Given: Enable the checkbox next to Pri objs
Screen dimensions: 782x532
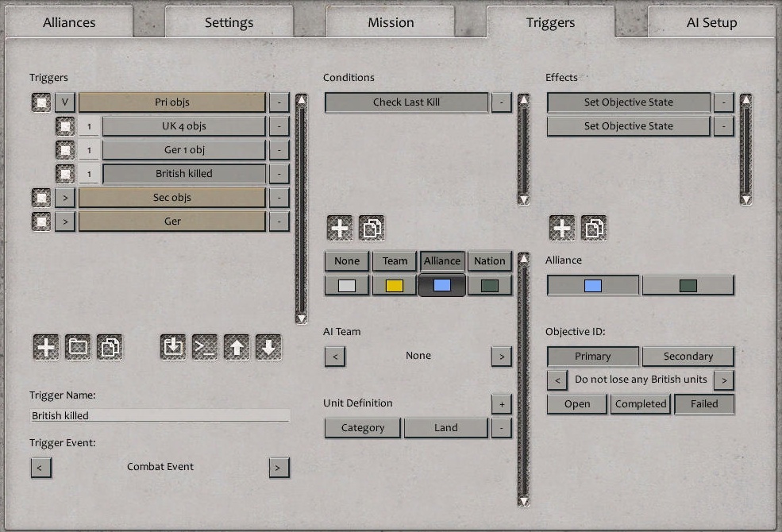Looking at the screenshot, I should 40,102.
